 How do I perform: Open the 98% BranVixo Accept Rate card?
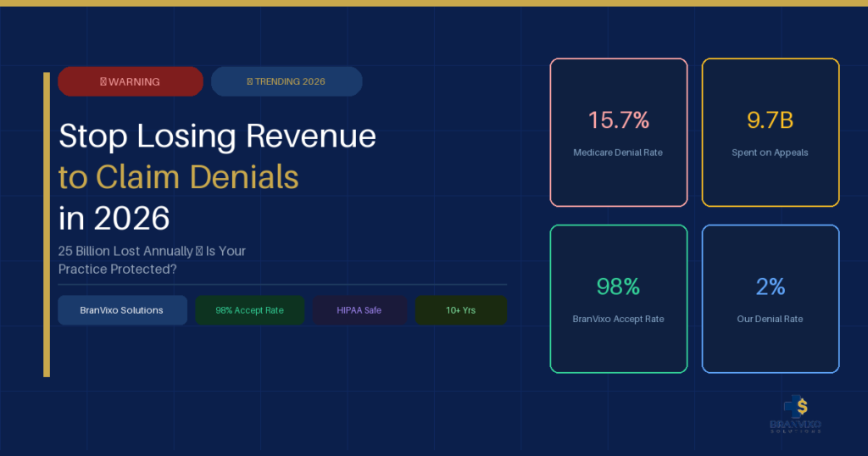(x=619, y=299)
